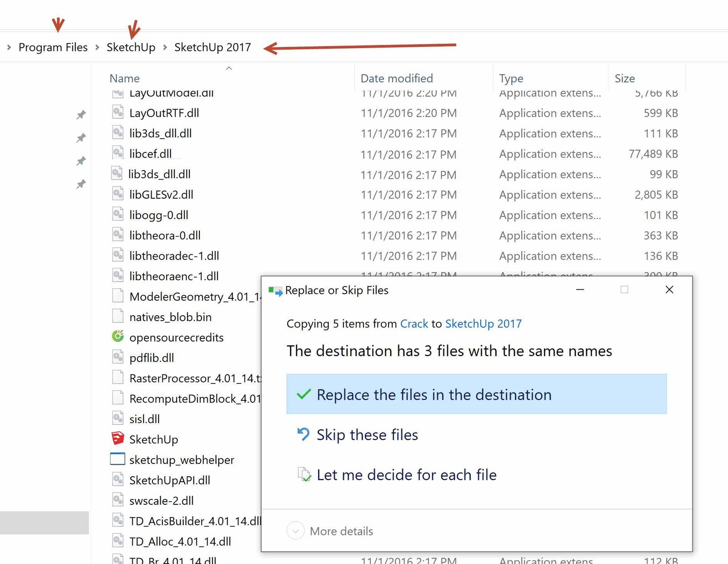Open chevron between Program Files and SketchUp

pos(97,47)
